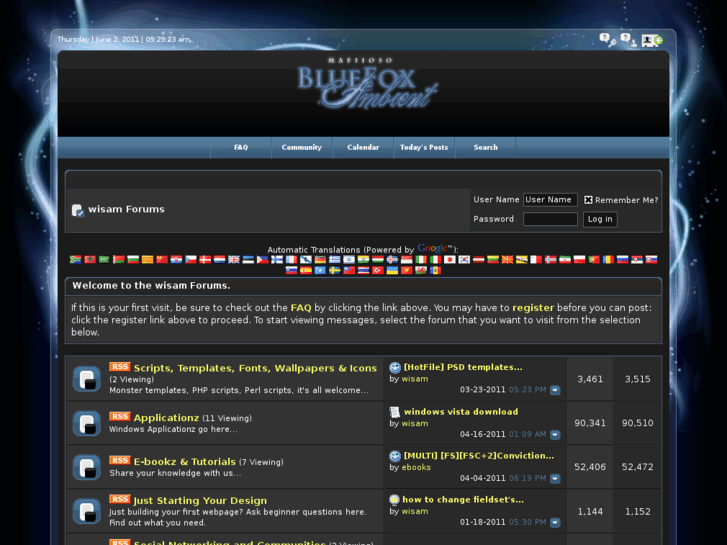This screenshot has width=727, height=545.
Task: Click the User Name input field
Action: [x=550, y=200]
